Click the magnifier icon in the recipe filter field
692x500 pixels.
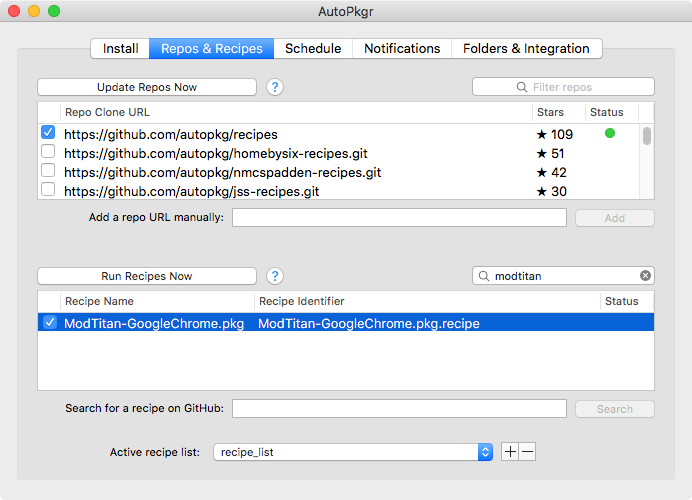pyautogui.click(x=484, y=276)
